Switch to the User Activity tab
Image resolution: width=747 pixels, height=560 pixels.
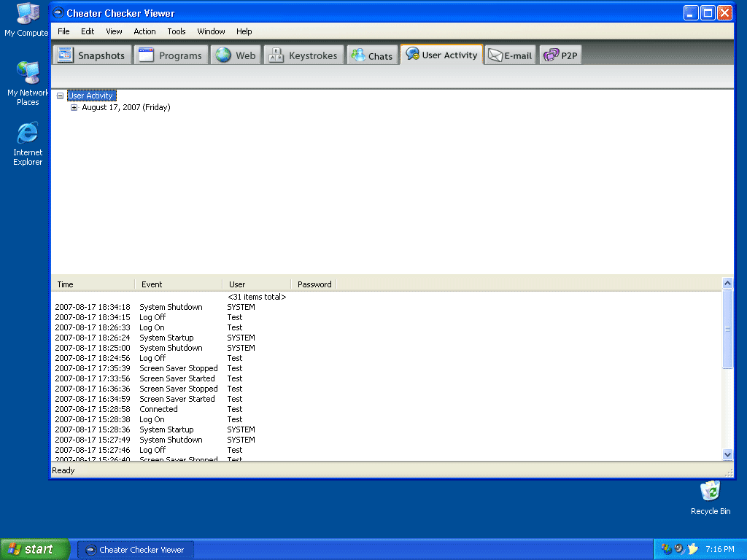pyautogui.click(x=441, y=55)
